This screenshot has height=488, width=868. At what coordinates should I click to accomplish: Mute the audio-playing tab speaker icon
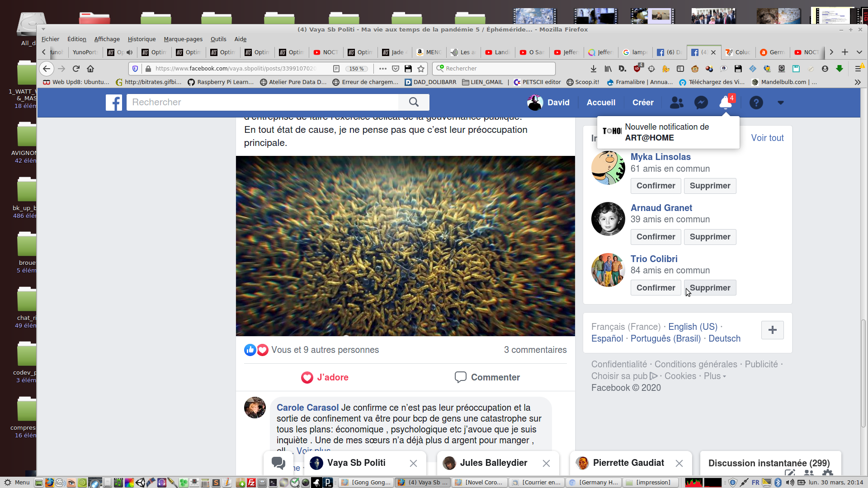click(x=130, y=52)
